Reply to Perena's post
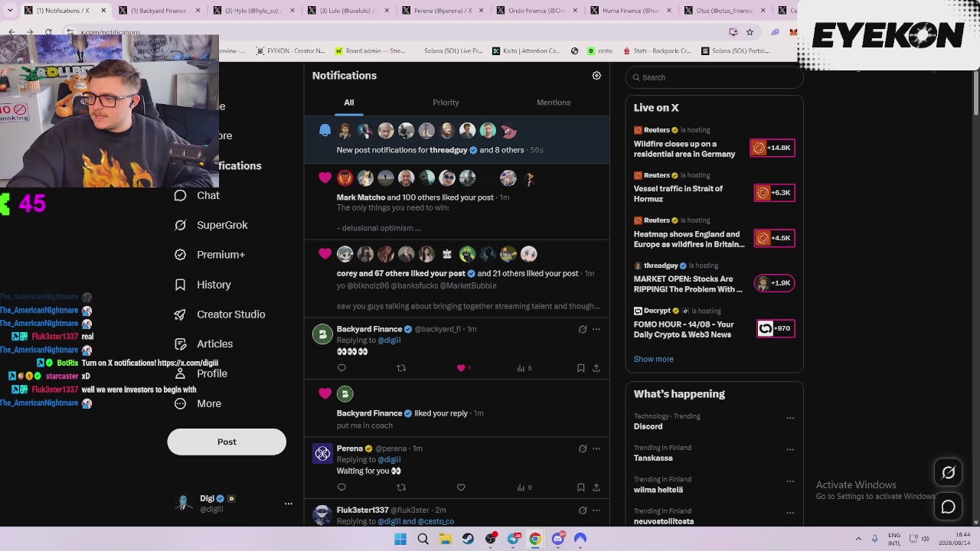 (341, 487)
